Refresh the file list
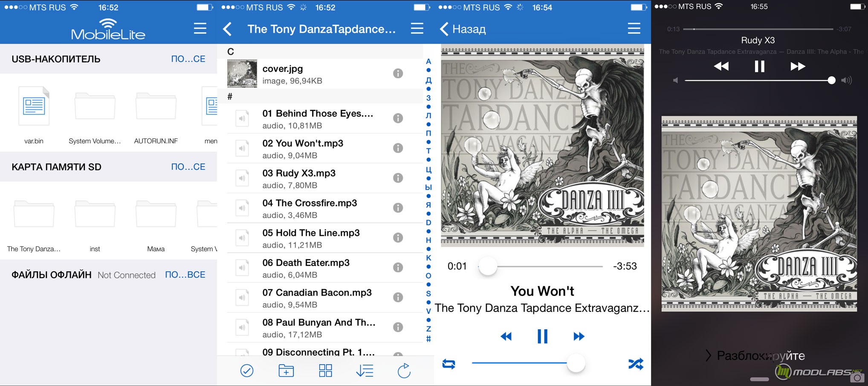This screenshot has height=386, width=868. 404,370
